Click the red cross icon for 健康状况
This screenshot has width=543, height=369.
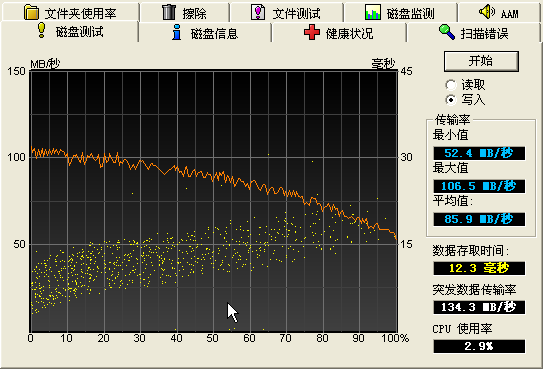pos(312,32)
